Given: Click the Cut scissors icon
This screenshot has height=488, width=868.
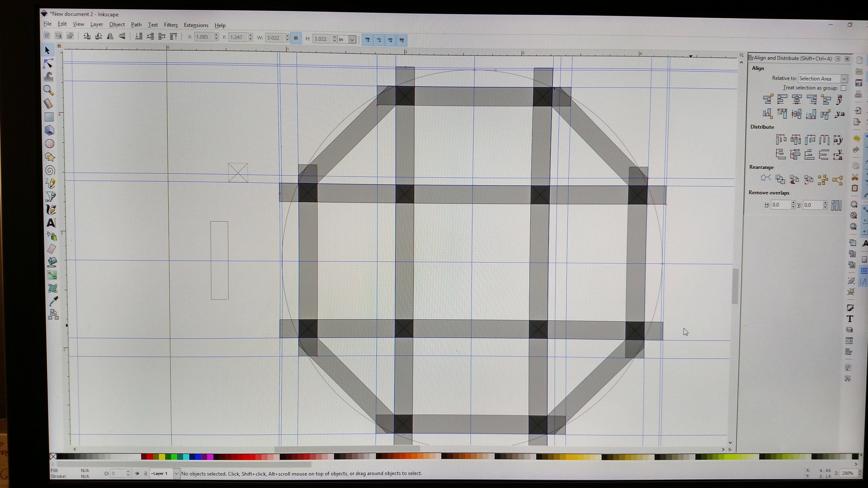Looking at the screenshot, I should [x=855, y=177].
